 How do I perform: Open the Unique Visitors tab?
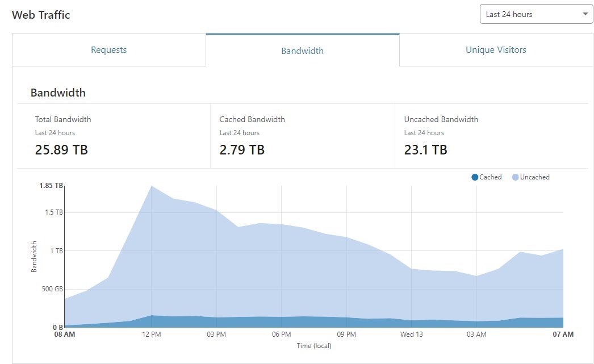pos(495,50)
